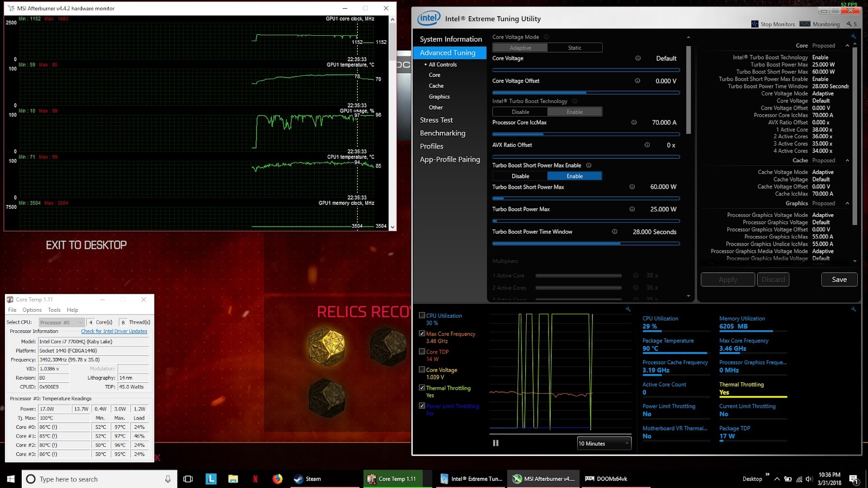Adjust the Turbo Boost Power Time Window slider
868x488 pixels.
[x=586, y=243]
